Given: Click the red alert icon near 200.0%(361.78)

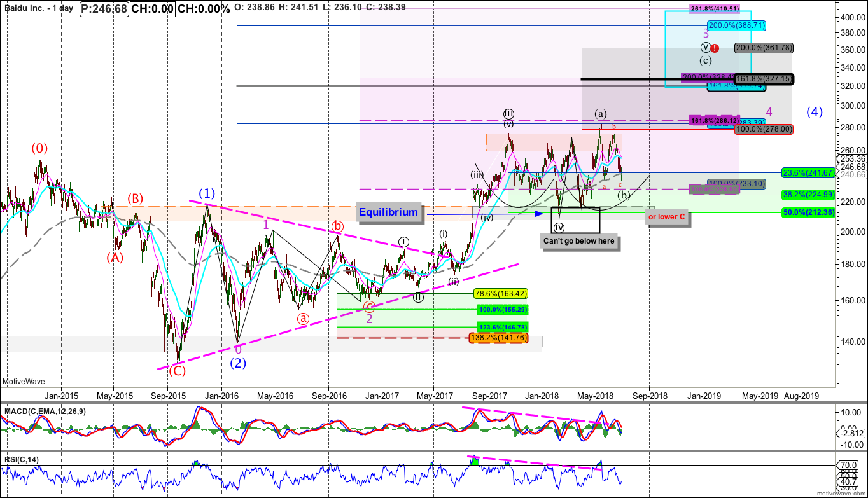Looking at the screenshot, I should 716,48.
